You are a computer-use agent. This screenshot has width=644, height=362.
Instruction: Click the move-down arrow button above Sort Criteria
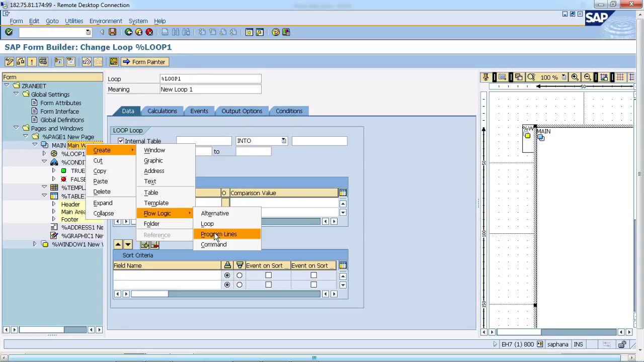click(x=128, y=244)
